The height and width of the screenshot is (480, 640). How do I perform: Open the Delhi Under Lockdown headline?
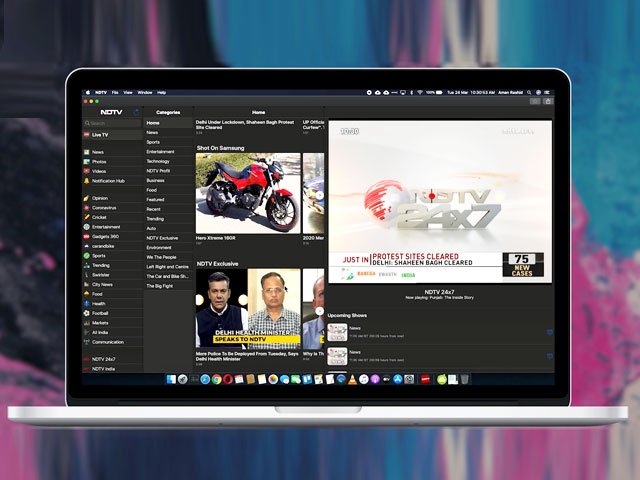pyautogui.click(x=245, y=124)
